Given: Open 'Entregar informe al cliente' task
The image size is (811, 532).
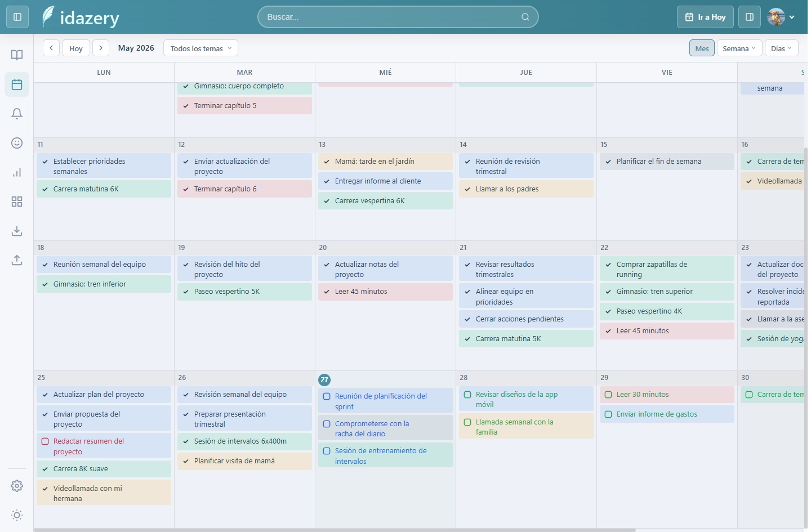Looking at the screenshot, I should (x=385, y=181).
